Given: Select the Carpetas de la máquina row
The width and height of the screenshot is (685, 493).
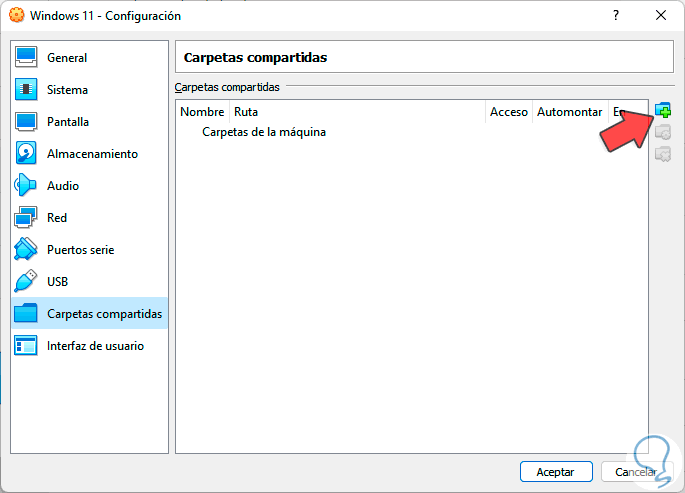Looking at the screenshot, I should 264,132.
